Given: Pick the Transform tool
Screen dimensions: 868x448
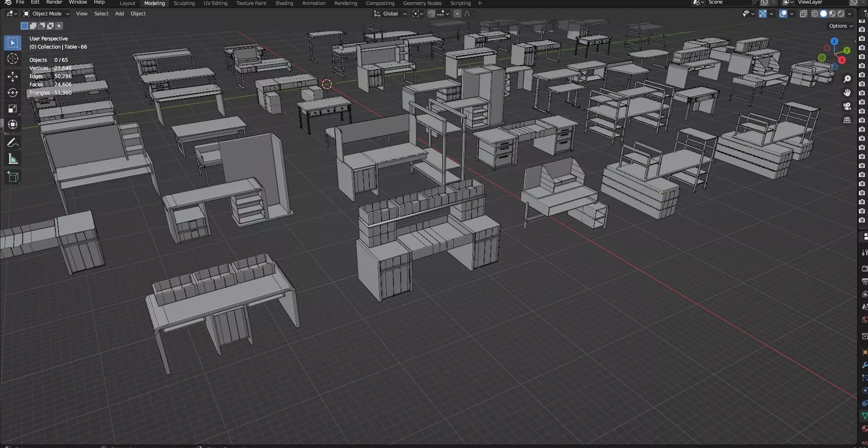Looking at the screenshot, I should [x=13, y=124].
